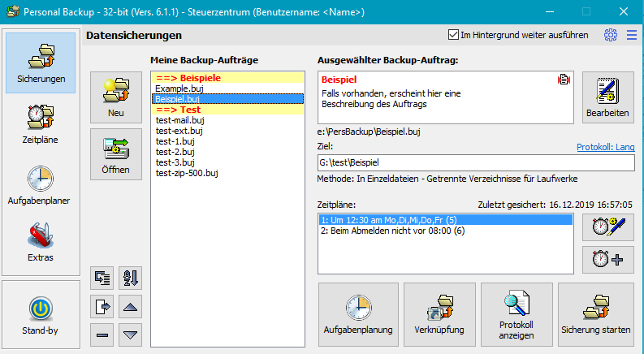Open the Zeitpläne section

pyautogui.click(x=41, y=124)
